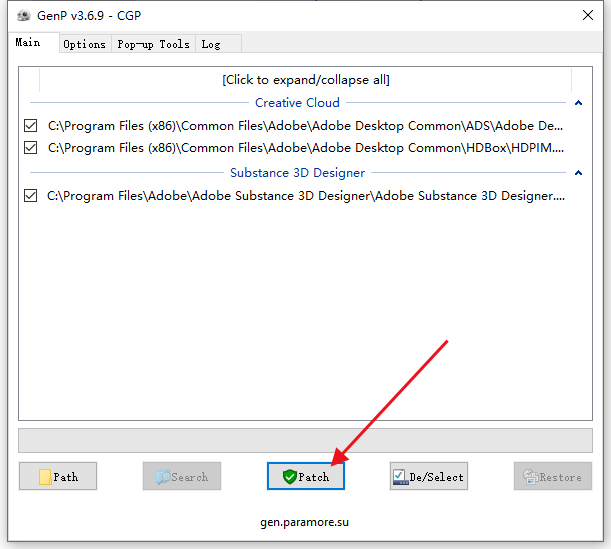Select the ADS Adobe Desktop Common path row
The image size is (611, 549).
306,126
